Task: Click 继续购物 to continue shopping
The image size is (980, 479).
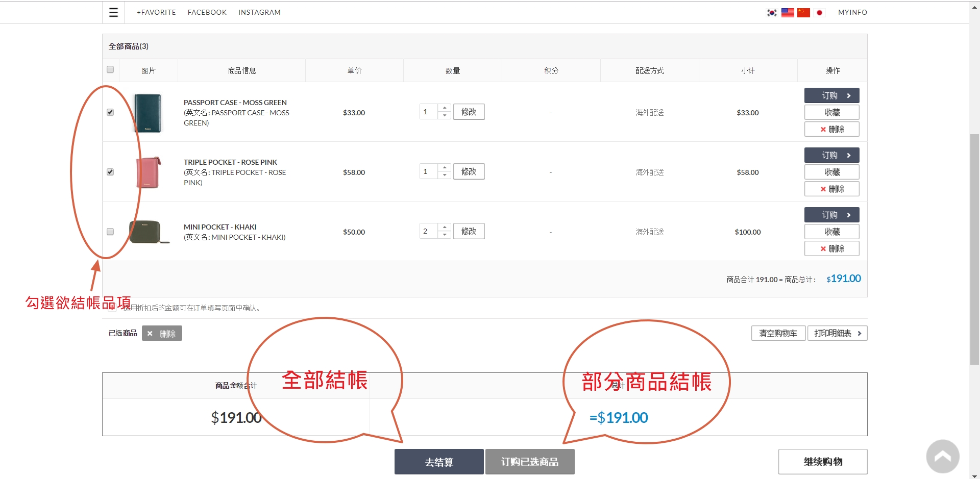Action: [822, 462]
